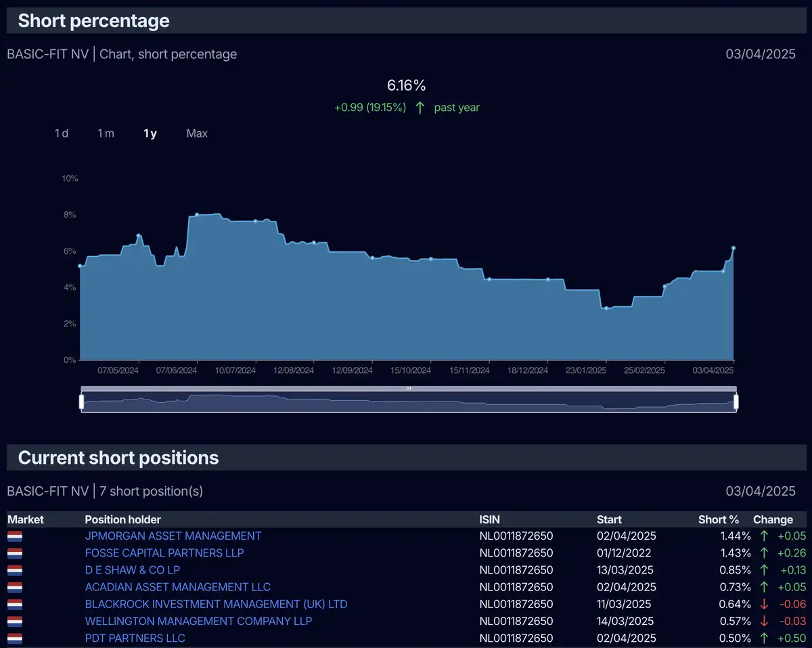The width and height of the screenshot is (812, 648).
Task: Click green up arrow in ACADIAN row
Action: (x=764, y=586)
